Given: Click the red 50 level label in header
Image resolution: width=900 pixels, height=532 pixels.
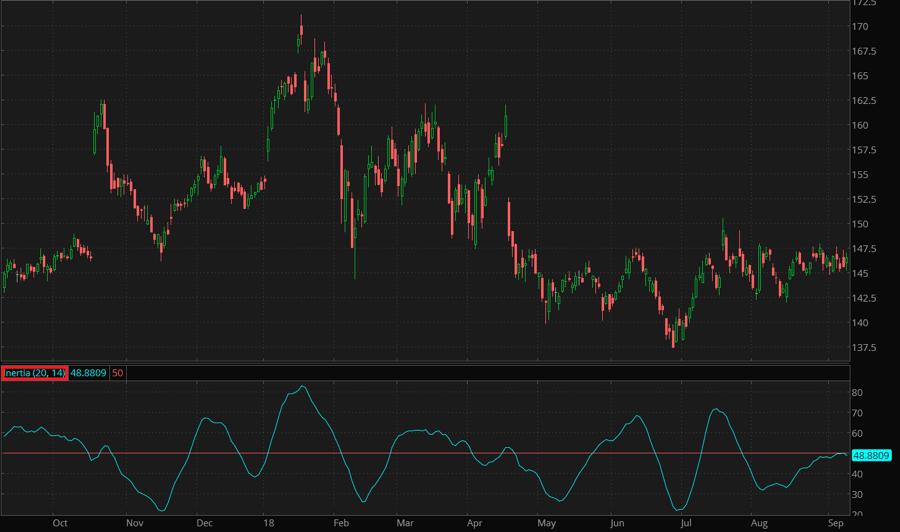Looking at the screenshot, I should [118, 373].
